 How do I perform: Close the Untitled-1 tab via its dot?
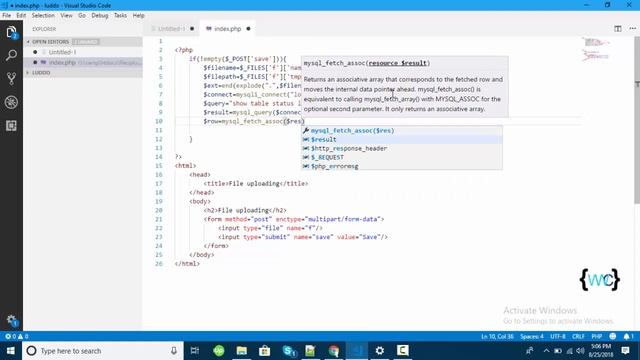192,29
